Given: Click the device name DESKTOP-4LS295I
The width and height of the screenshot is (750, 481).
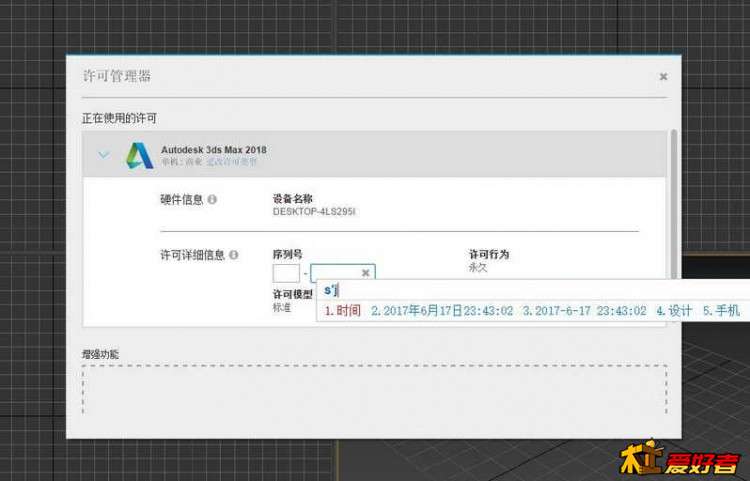Looking at the screenshot, I should [314, 211].
